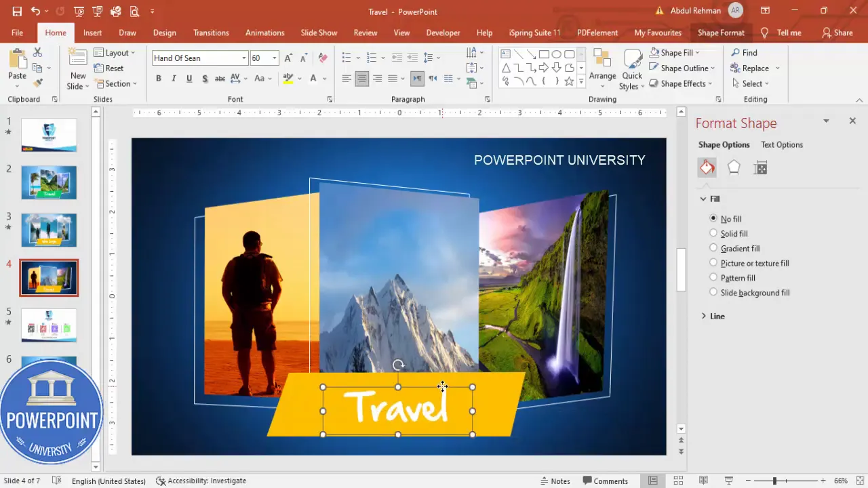The image size is (868, 488).
Task: Click the font color A swatch
Action: click(x=313, y=79)
